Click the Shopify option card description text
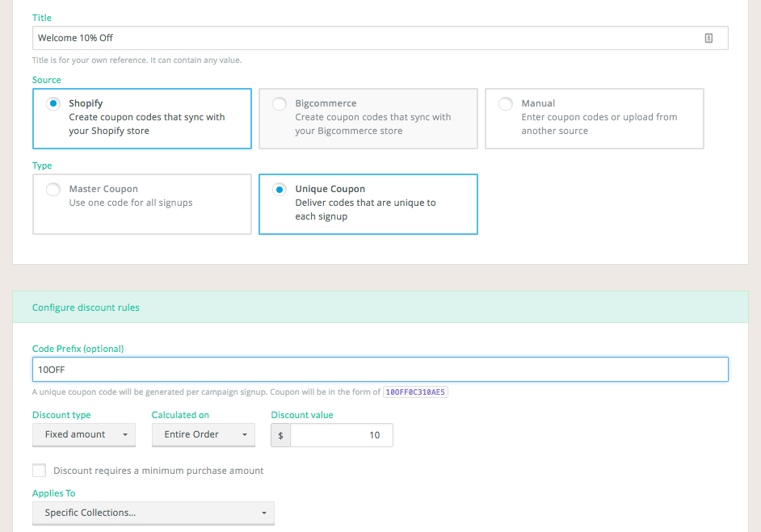Viewport: 761px width, 532px height. 146,124
